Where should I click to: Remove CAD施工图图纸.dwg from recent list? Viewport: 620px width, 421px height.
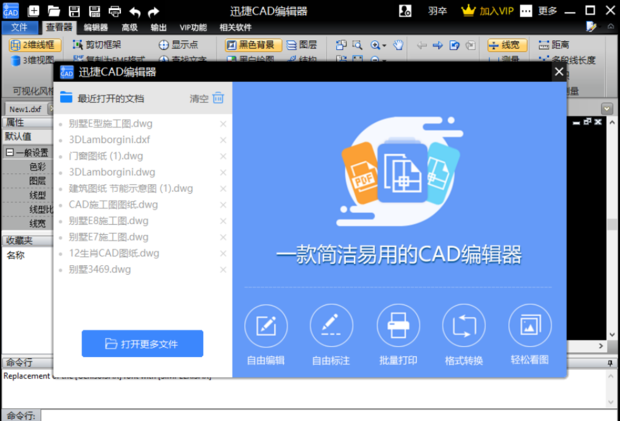point(223,205)
